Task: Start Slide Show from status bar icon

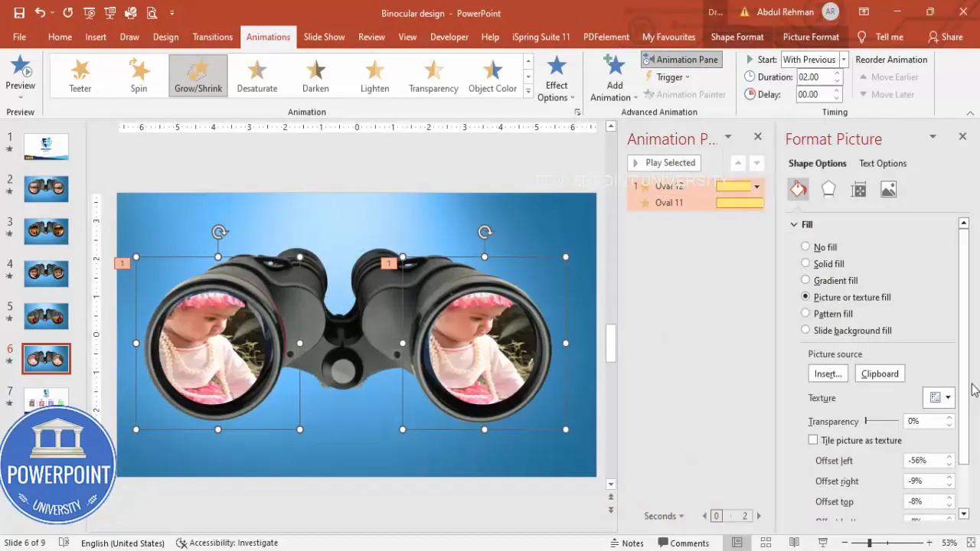Action: tap(823, 543)
